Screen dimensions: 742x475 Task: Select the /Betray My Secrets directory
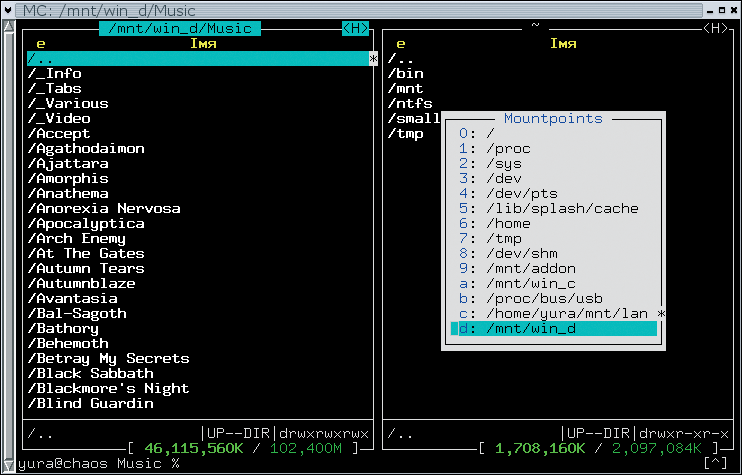point(109,359)
